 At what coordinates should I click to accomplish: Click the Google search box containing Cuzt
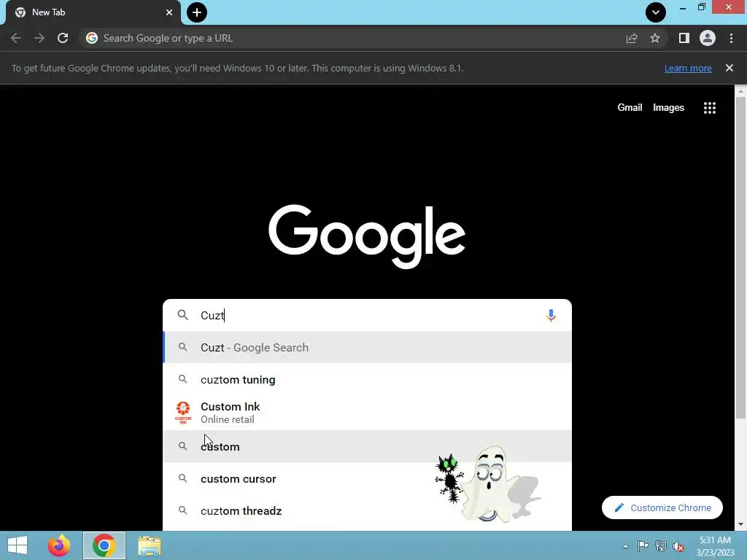[367, 315]
